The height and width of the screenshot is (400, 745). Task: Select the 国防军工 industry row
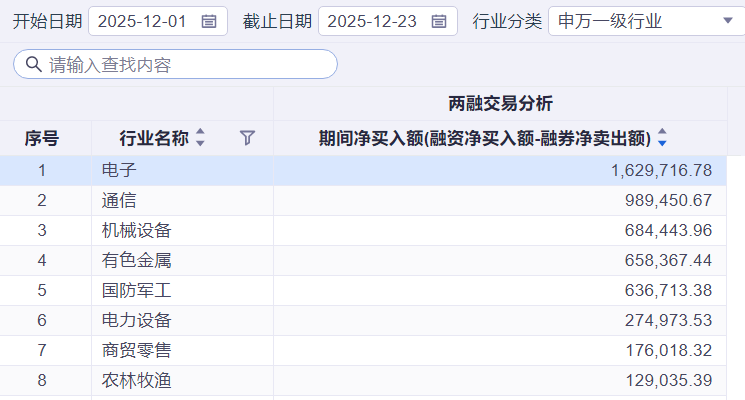coord(363,290)
